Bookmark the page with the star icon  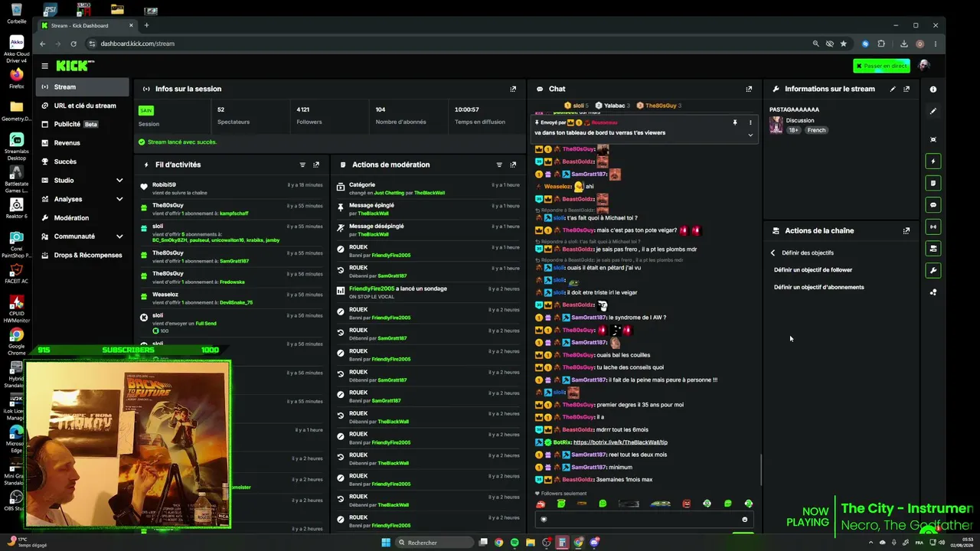pyautogui.click(x=843, y=44)
